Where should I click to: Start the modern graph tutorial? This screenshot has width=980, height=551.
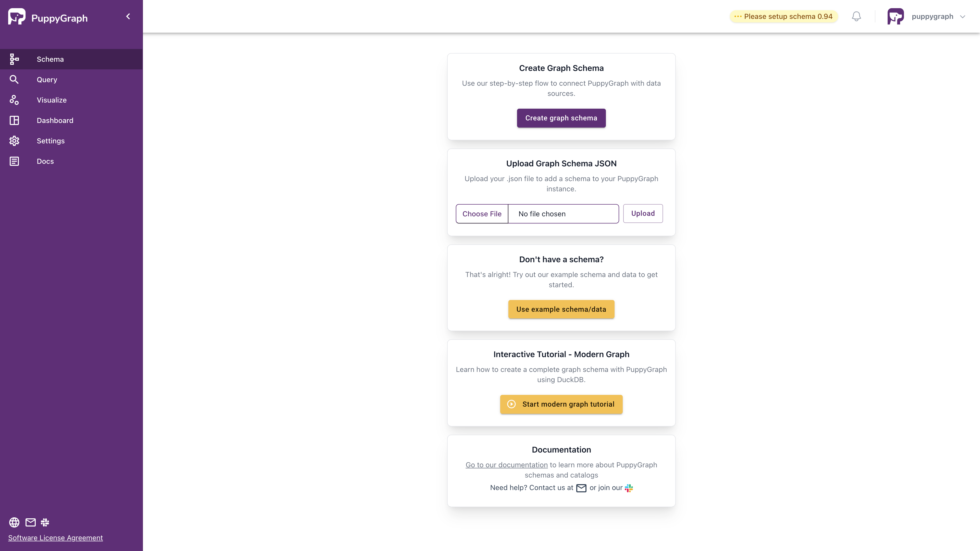pos(561,404)
